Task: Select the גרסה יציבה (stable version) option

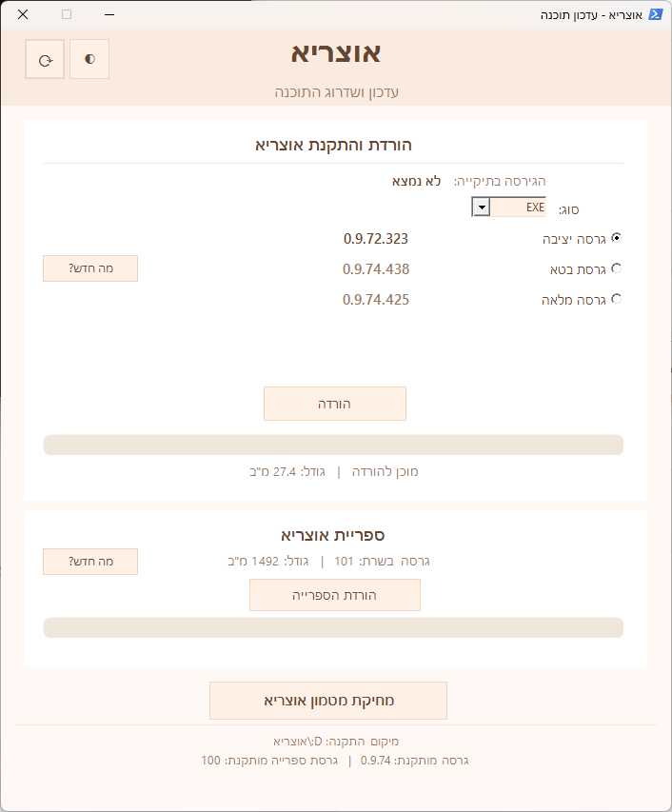Action: click(x=618, y=239)
